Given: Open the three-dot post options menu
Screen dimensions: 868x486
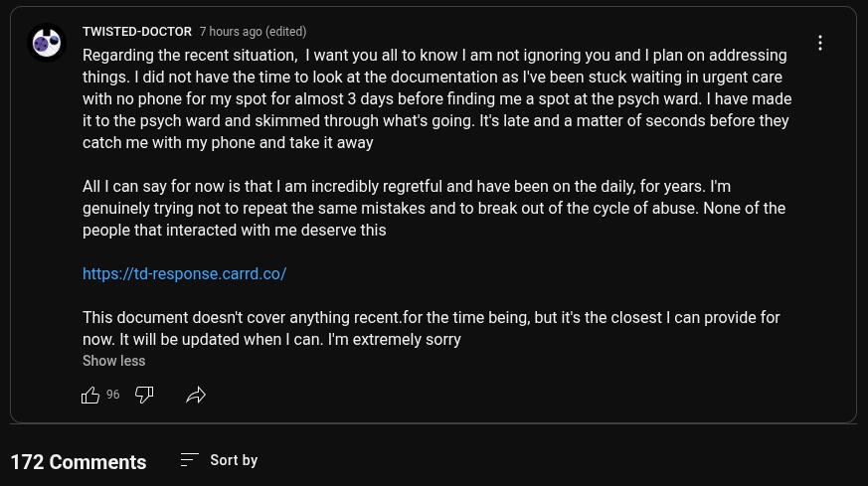Looking at the screenshot, I should coord(820,43).
